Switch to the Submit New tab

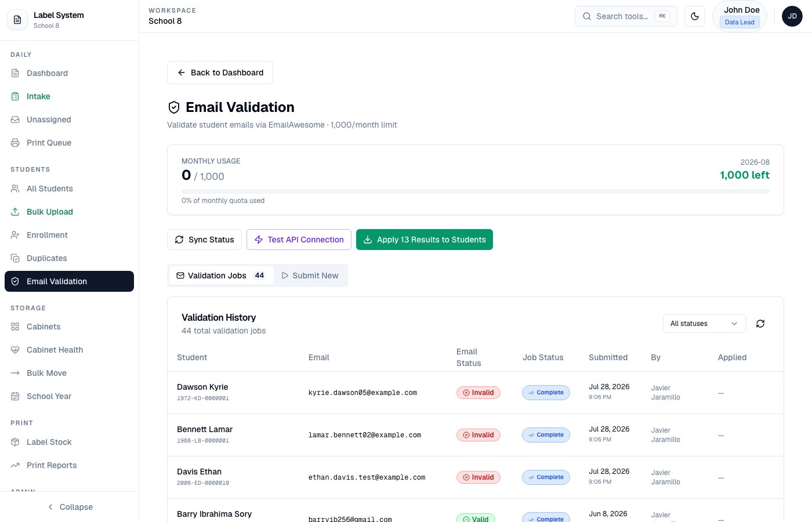310,275
